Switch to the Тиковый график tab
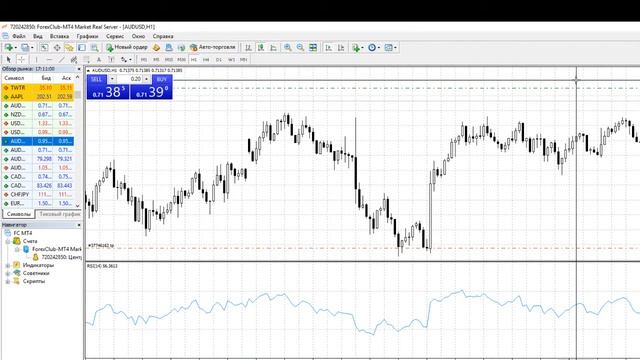This screenshot has height=360, width=640. click(60, 214)
